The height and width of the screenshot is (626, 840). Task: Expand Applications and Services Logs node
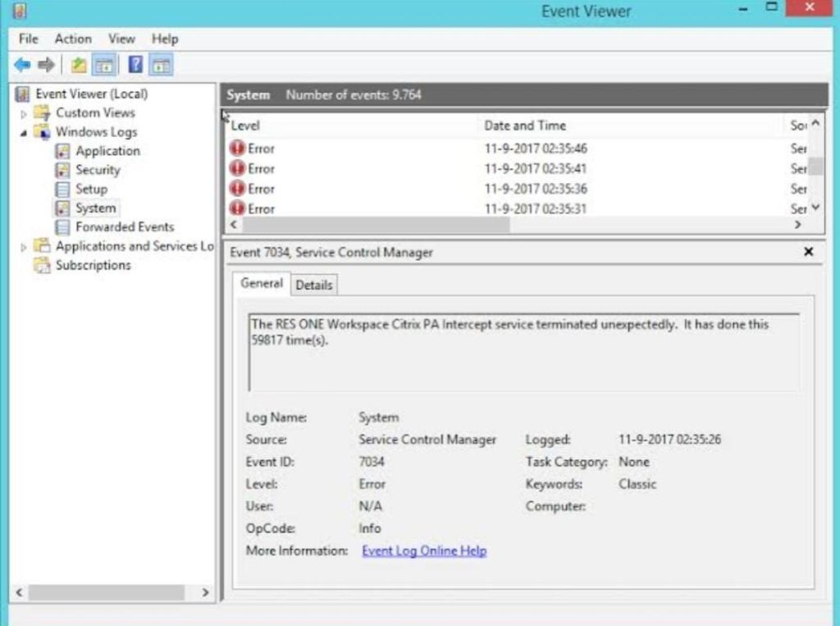pos(24,246)
